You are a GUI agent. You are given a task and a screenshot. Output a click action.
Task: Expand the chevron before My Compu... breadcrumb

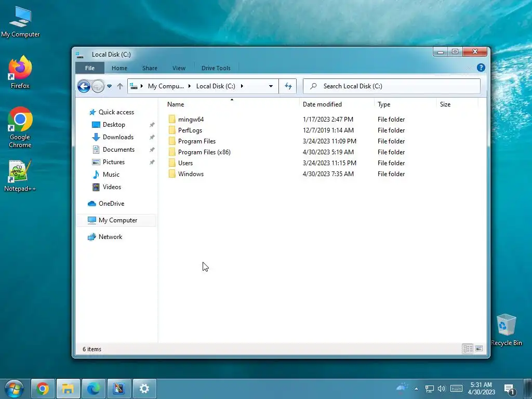[x=142, y=86]
